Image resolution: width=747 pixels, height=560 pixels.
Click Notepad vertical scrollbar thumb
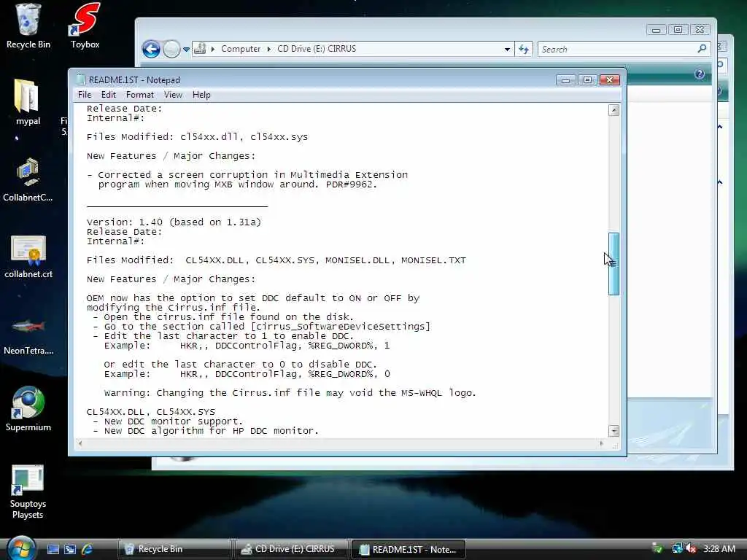click(x=614, y=264)
